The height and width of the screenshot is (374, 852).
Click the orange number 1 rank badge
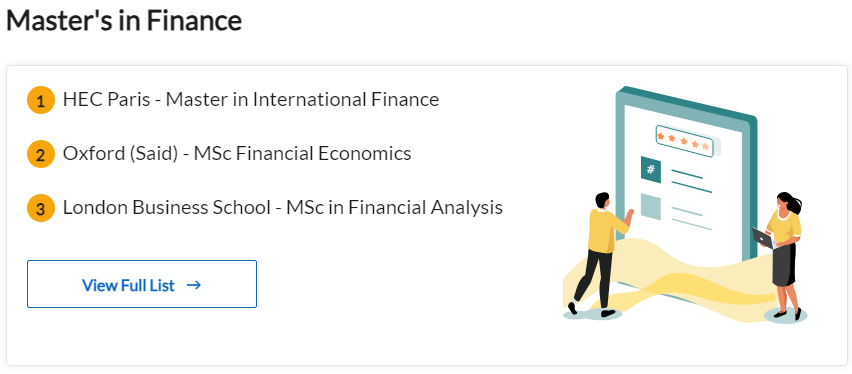point(41,101)
